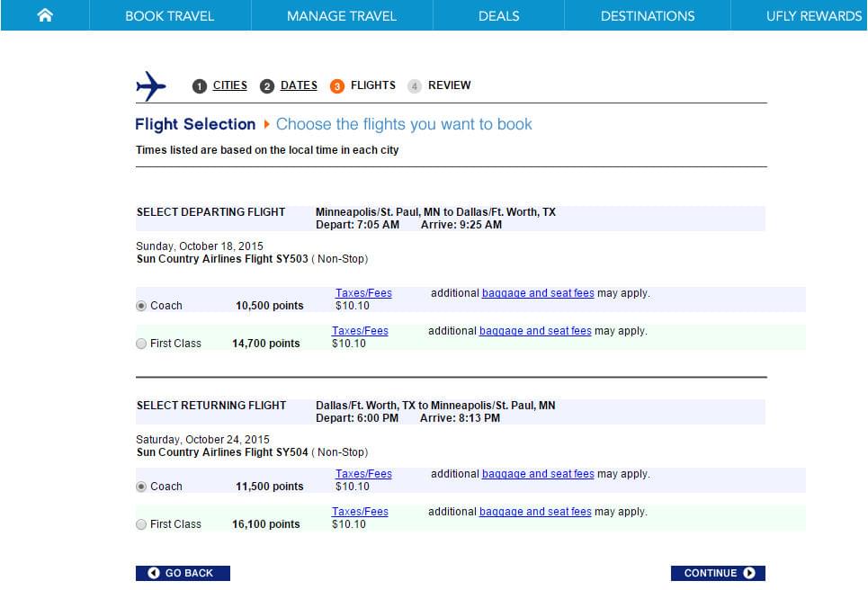The width and height of the screenshot is (868, 590).
Task: Click the 11,500 points returning Coach price
Action: pyautogui.click(x=270, y=487)
